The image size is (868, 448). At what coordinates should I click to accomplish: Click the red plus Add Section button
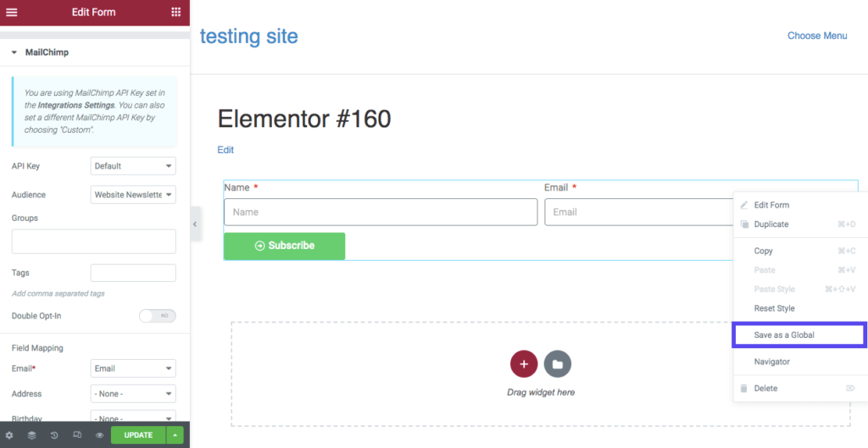click(524, 364)
